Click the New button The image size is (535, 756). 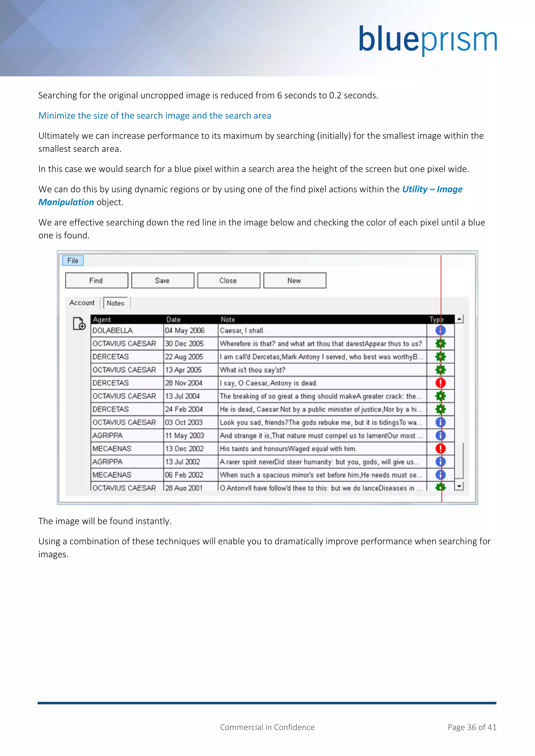(x=294, y=281)
